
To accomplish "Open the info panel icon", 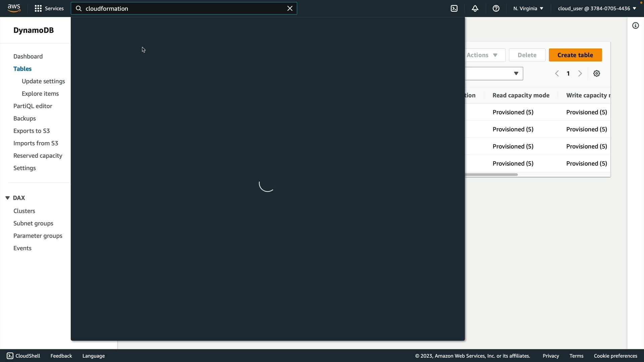I will point(635,25).
